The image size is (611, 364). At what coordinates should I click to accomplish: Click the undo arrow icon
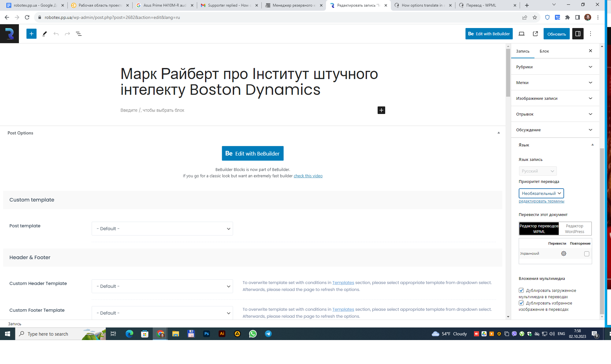tap(56, 34)
